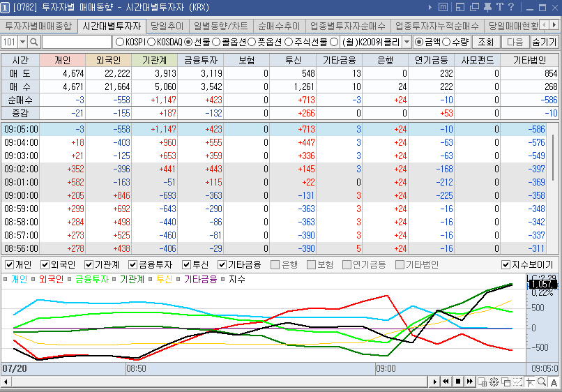
Task: Click the chart horizontal scrollbar track
Action: (x=220, y=382)
